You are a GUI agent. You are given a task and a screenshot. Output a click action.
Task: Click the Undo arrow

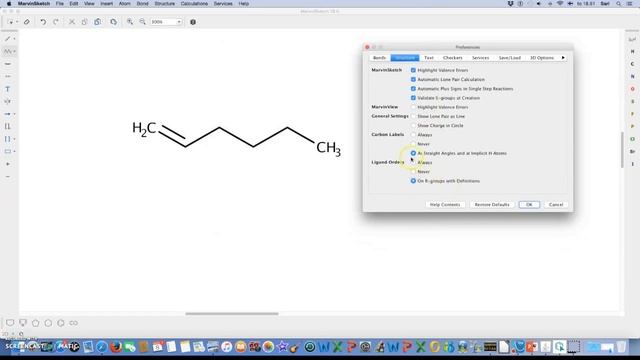point(43,22)
